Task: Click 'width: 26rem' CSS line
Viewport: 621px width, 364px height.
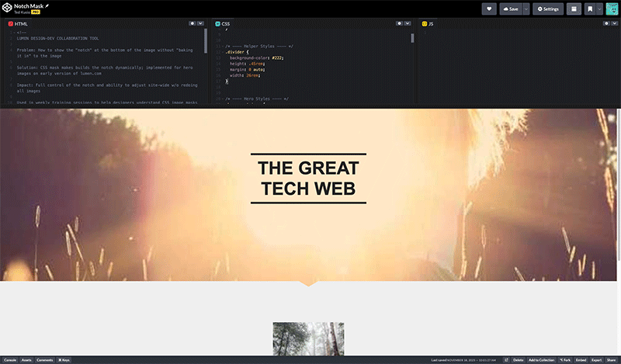Action: click(x=245, y=75)
